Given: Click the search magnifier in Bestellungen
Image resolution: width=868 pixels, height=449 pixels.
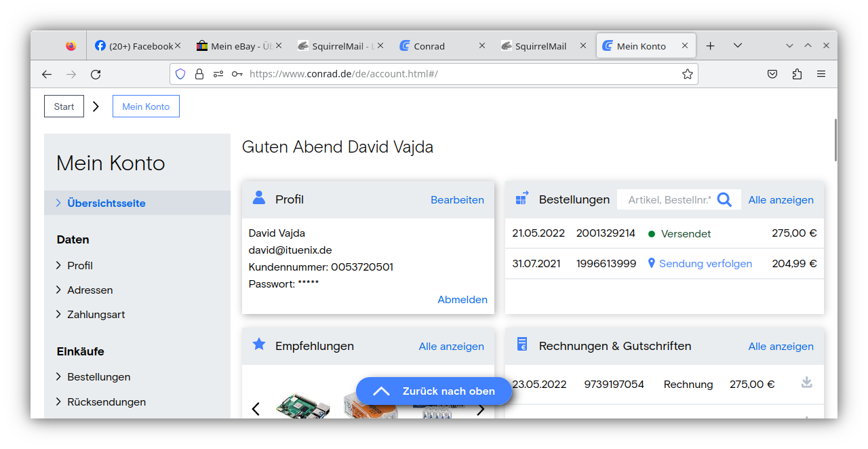Looking at the screenshot, I should pos(724,199).
